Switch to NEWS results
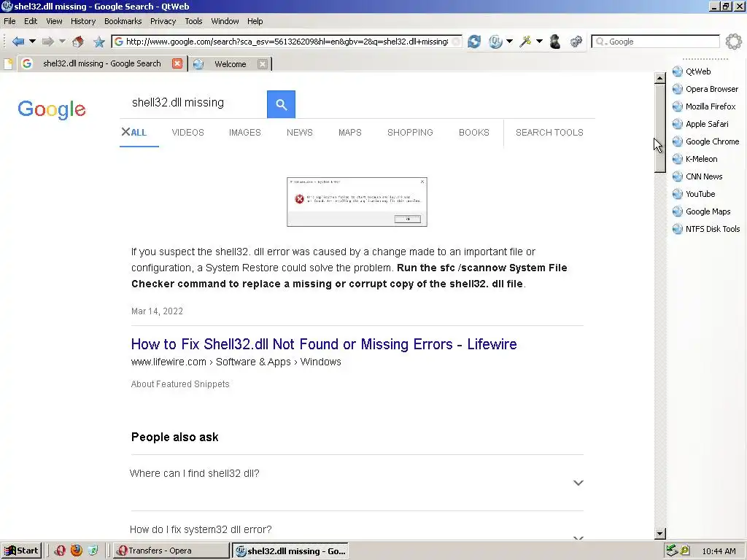Screen dimensions: 747x560 300,133
